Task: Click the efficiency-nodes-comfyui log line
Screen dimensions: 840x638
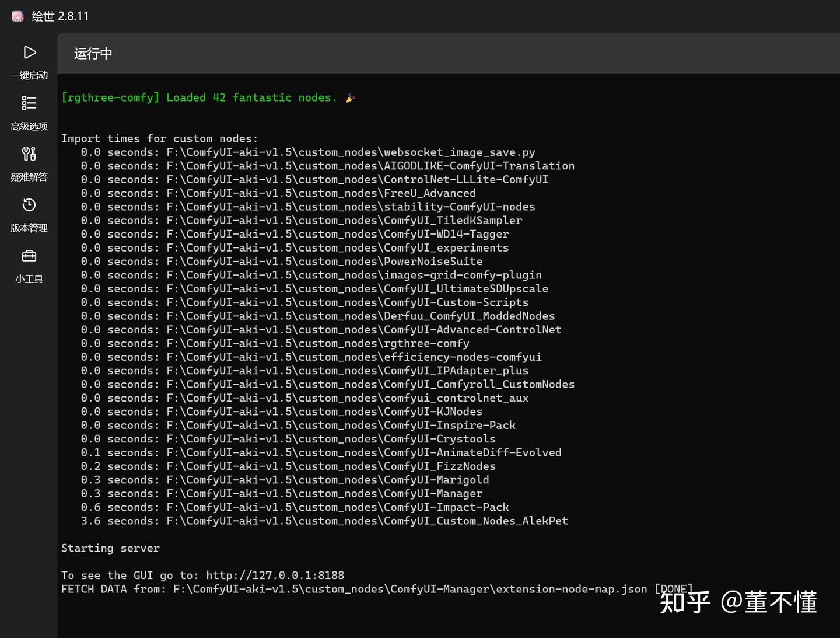Action: [311, 357]
